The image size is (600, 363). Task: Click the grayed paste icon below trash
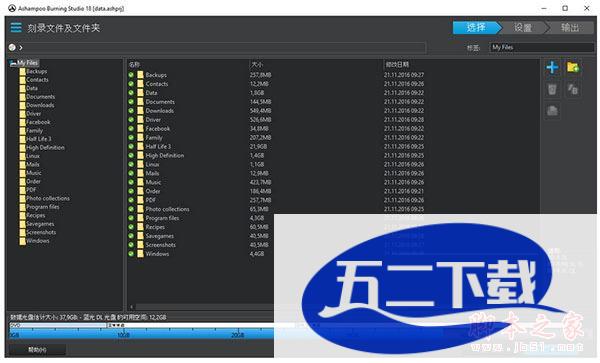pyautogui.click(x=552, y=111)
